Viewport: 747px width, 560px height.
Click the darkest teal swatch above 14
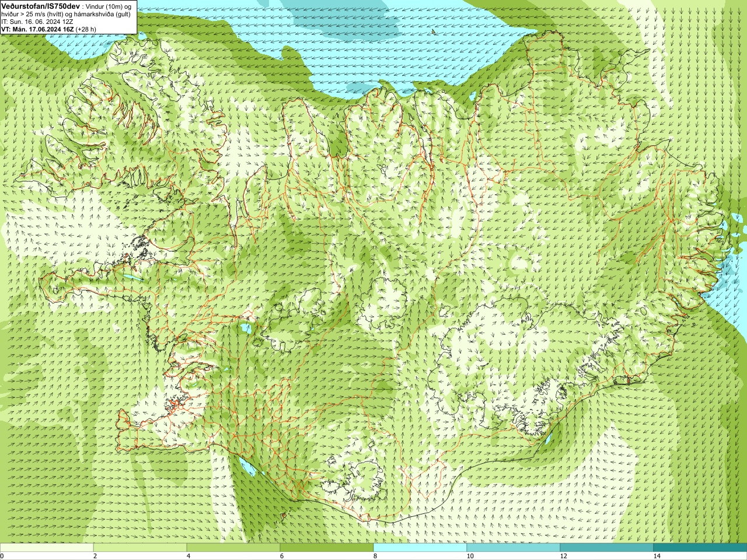700,548
